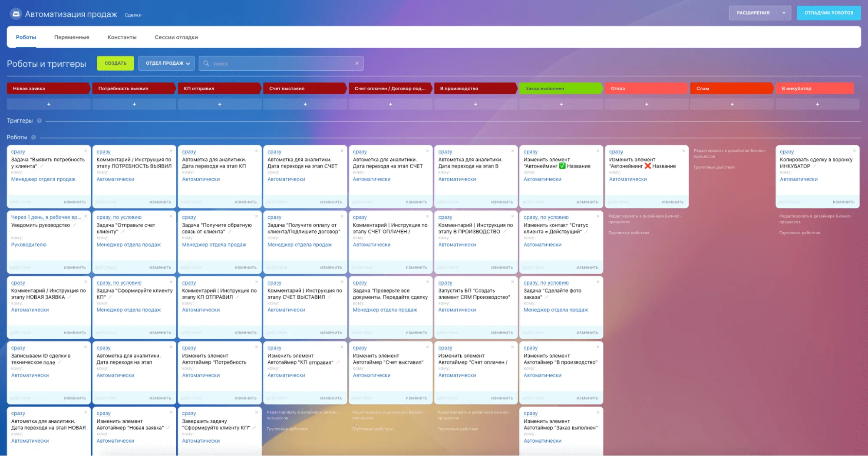Click the magnifier icon in search field
The height and width of the screenshot is (456, 868).
(x=206, y=63)
